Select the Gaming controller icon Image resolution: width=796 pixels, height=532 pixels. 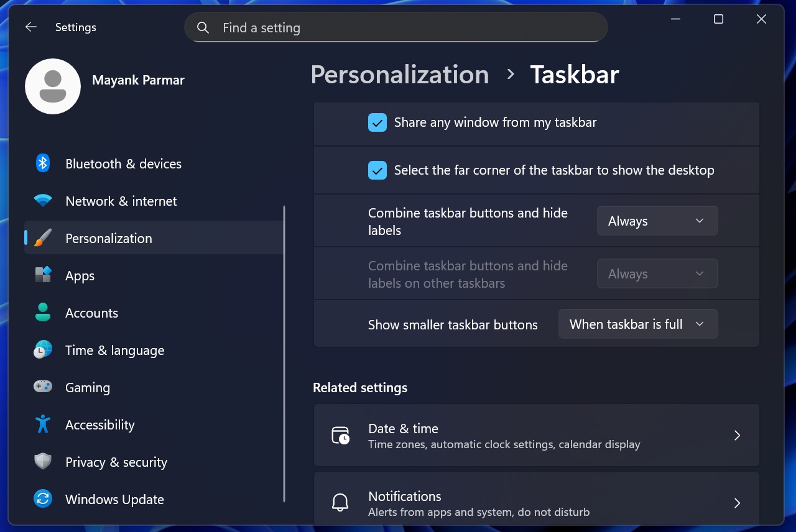pos(42,387)
